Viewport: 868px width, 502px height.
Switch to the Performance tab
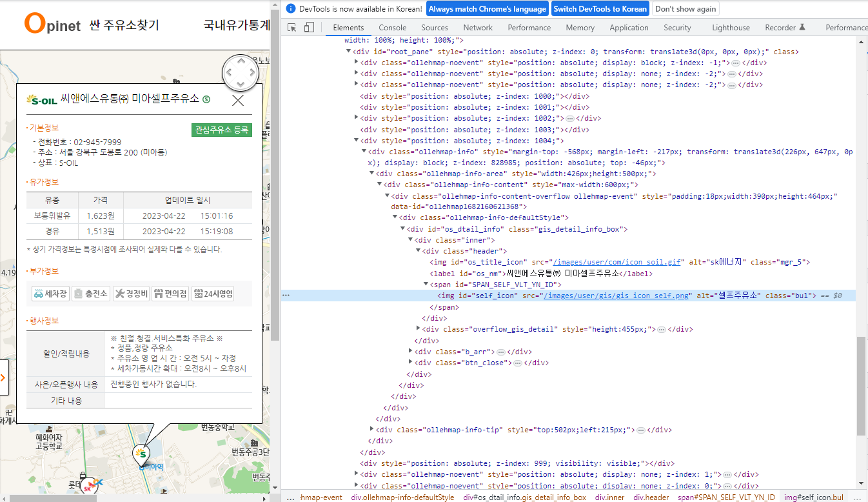(x=529, y=28)
